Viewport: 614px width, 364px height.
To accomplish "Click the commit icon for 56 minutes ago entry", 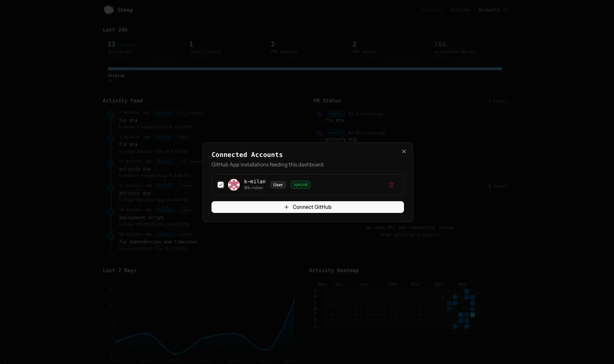I will 111,236.
